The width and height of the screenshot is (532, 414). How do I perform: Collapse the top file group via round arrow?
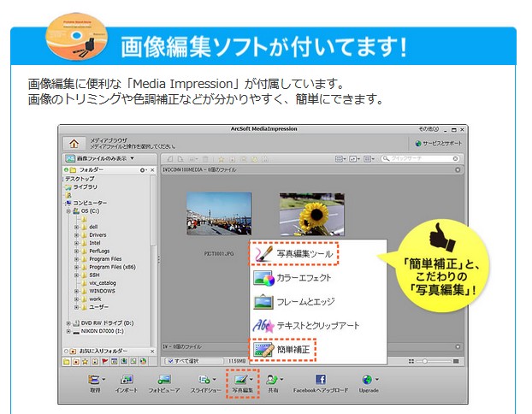458,169
